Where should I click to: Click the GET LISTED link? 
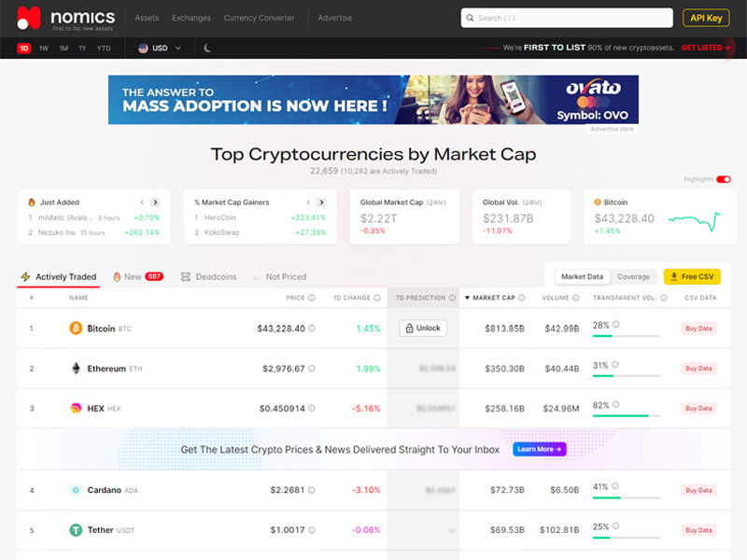point(706,48)
